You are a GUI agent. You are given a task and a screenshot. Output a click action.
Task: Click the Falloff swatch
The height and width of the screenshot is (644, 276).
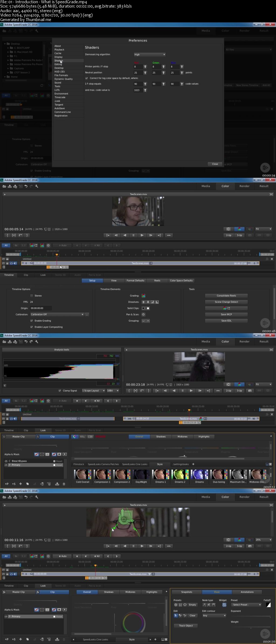click(x=268, y=605)
